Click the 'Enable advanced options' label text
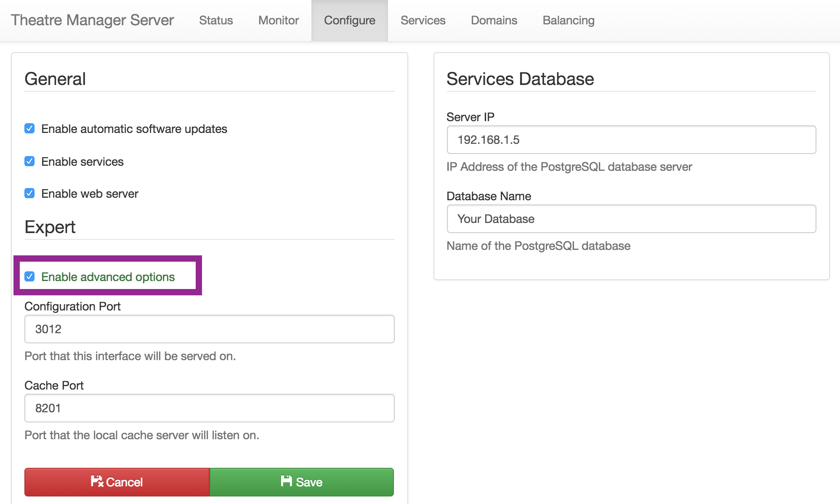The height and width of the screenshot is (504, 840). pos(108,277)
